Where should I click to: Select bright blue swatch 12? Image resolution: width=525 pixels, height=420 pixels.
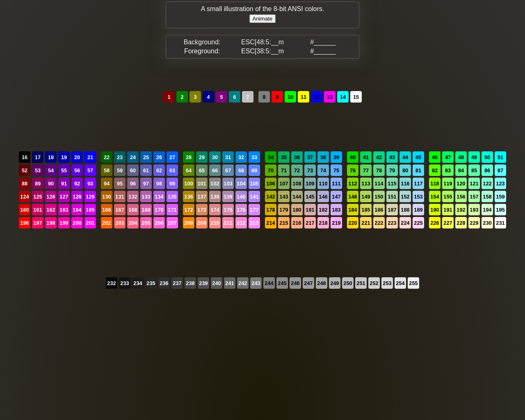click(317, 97)
